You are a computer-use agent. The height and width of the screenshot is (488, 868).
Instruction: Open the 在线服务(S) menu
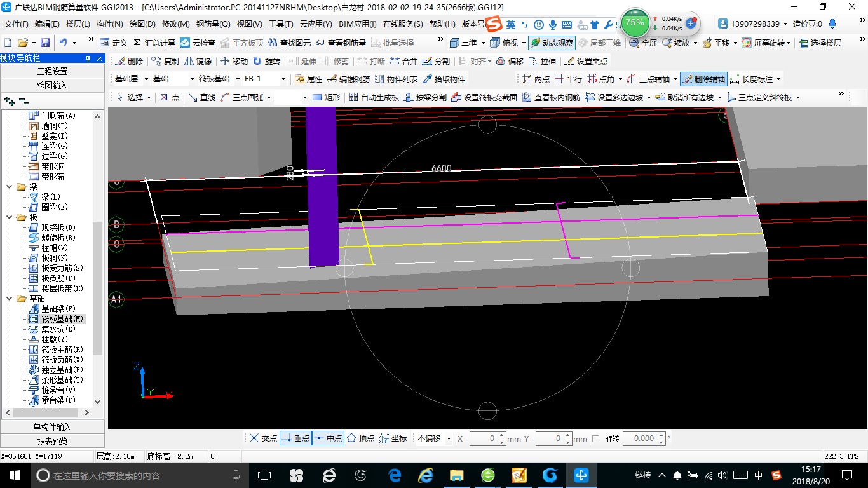pos(403,24)
